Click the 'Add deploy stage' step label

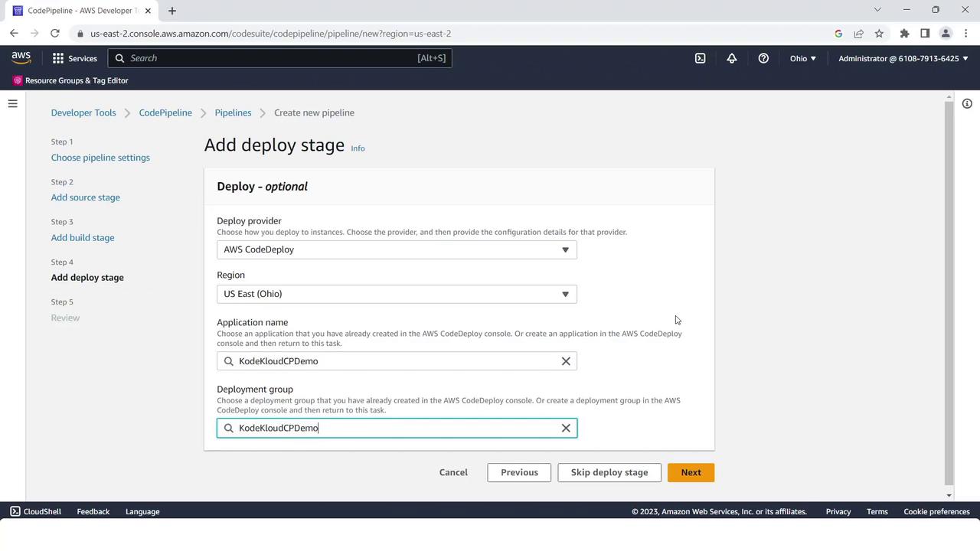tap(87, 278)
